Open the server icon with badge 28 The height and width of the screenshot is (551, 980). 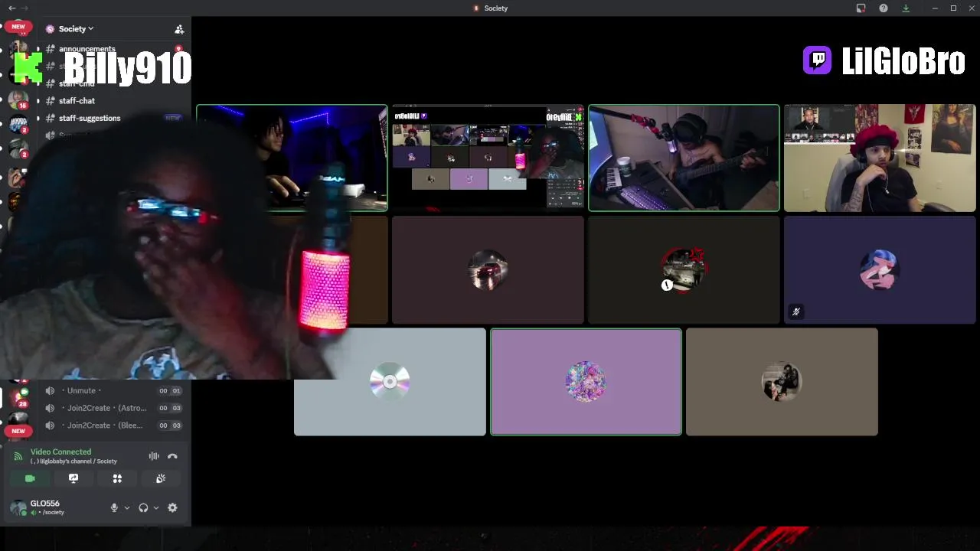18,397
